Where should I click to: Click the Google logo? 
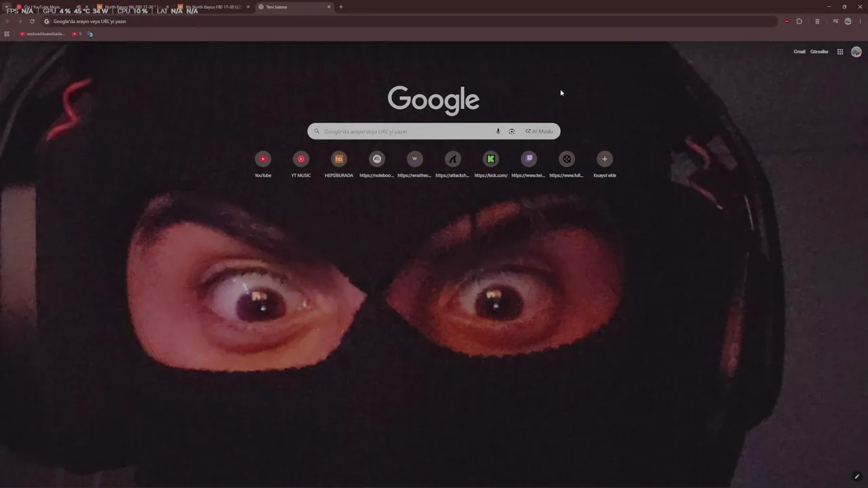pyautogui.click(x=434, y=100)
